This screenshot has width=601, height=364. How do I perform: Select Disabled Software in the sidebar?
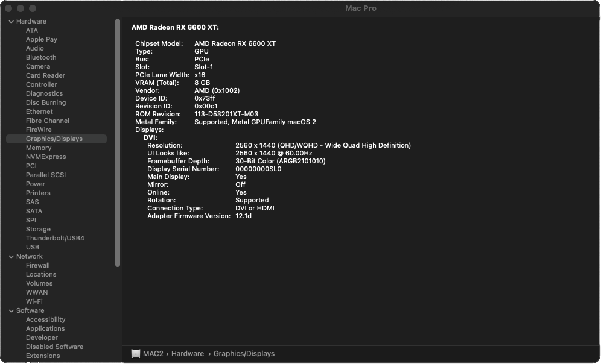(54, 347)
